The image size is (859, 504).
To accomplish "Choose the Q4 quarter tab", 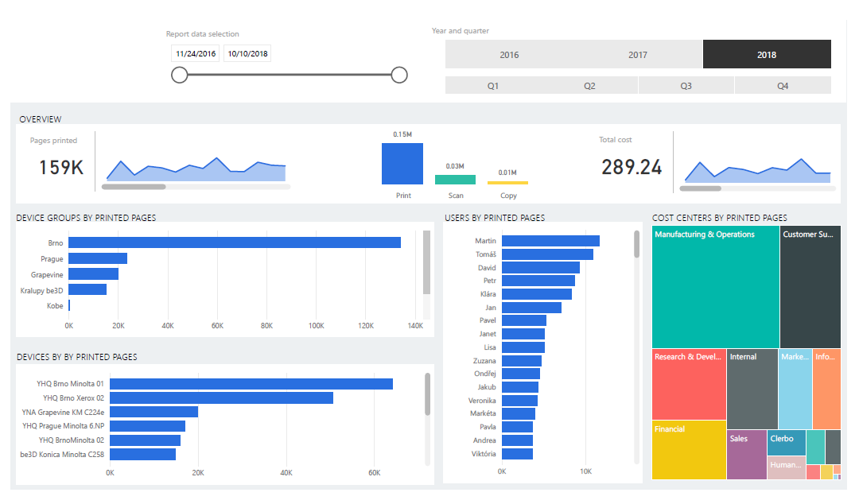I will pos(783,86).
